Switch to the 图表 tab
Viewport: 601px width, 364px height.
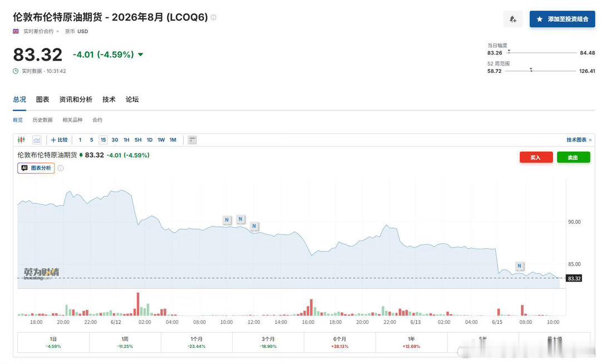tap(42, 100)
